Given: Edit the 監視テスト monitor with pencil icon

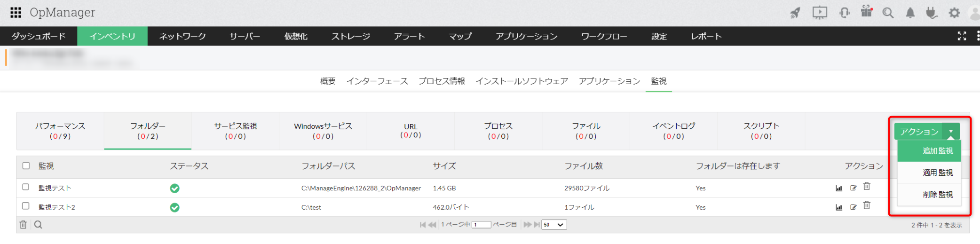Looking at the screenshot, I should (854, 188).
